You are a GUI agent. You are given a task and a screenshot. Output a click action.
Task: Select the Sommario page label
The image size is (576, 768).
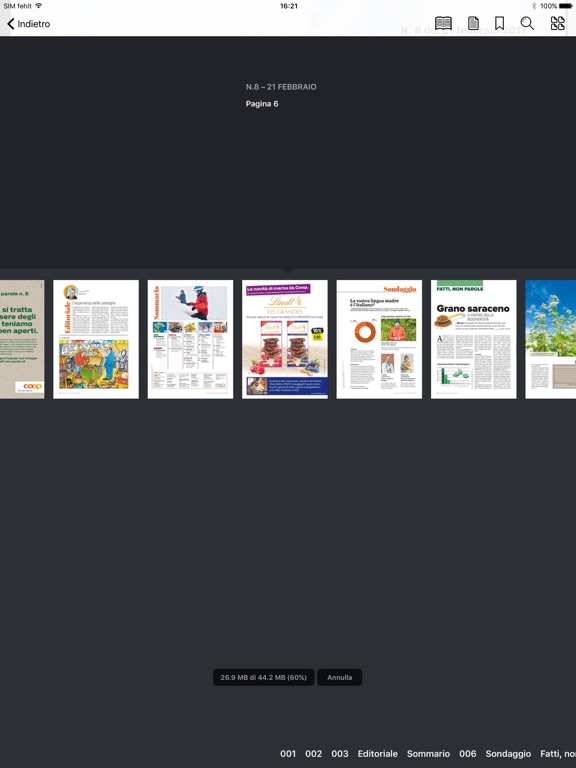tap(428, 753)
